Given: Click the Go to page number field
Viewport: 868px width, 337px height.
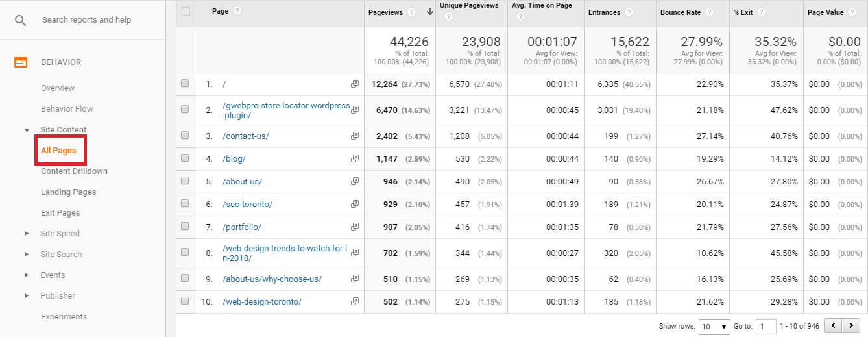Looking at the screenshot, I should [x=766, y=327].
